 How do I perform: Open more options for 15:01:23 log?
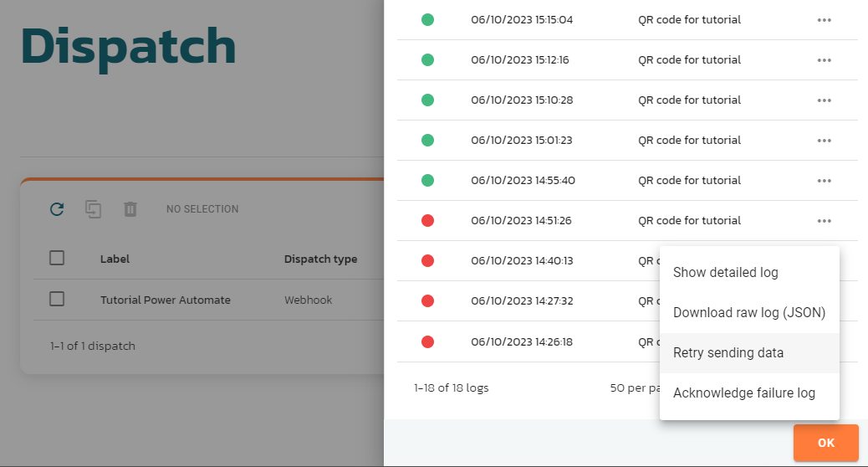coord(825,140)
